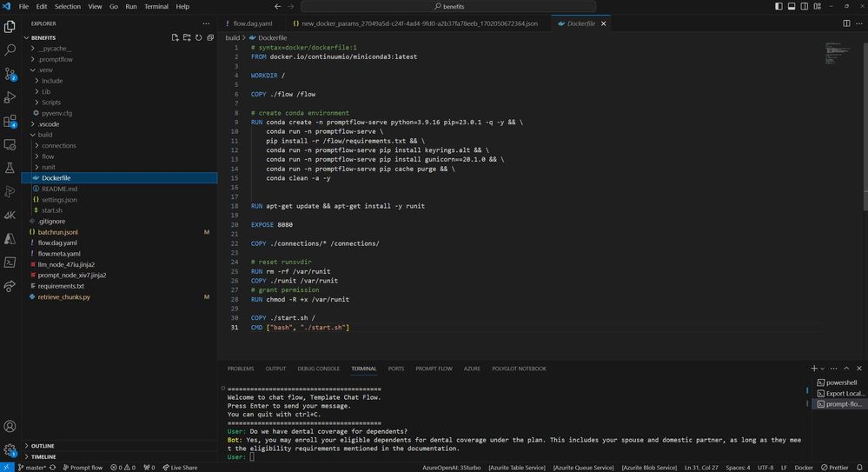Screen dimensions: 868x472
Task: Open the Search view in activity bar
Action: tap(10, 50)
